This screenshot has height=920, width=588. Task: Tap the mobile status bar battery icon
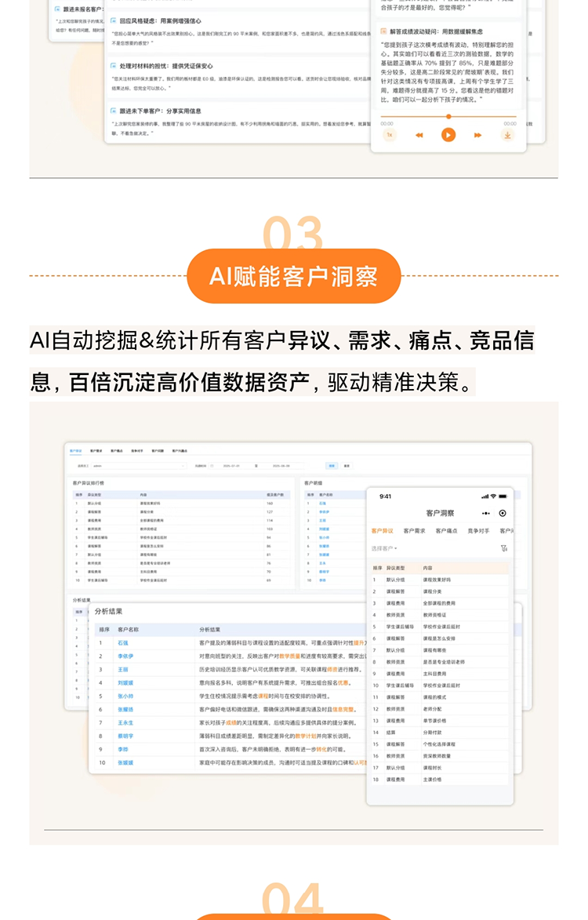point(503,496)
